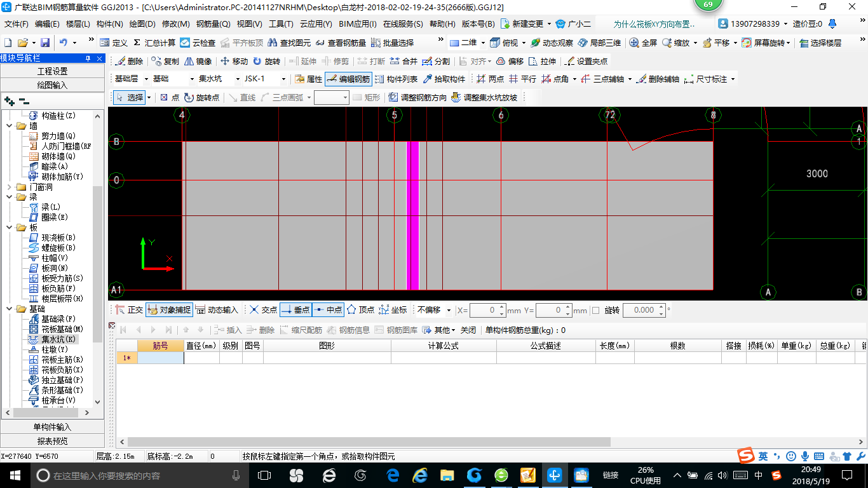Click the 工程设置 project settings button
This screenshot has height=488, width=868.
coord(52,71)
